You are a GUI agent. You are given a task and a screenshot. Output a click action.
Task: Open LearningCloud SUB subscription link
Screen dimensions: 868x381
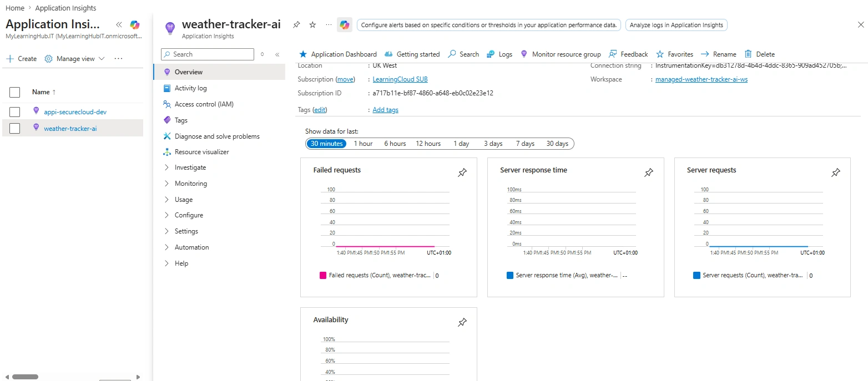[400, 79]
